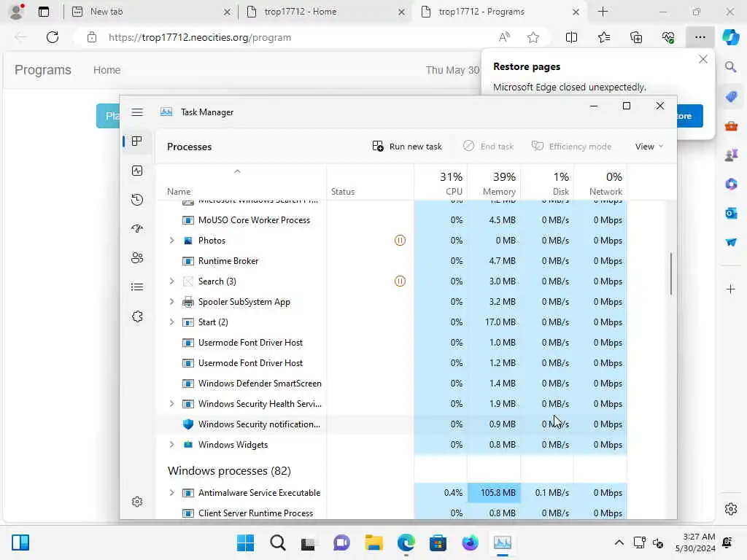Expand Antimalware Service Executable process

[x=172, y=493]
